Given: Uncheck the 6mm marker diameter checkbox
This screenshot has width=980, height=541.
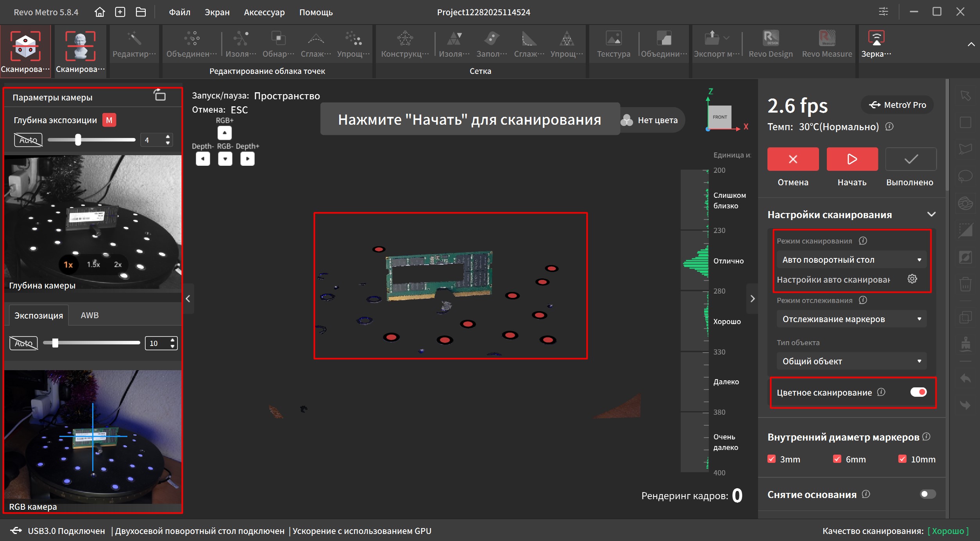Looking at the screenshot, I should (x=837, y=459).
